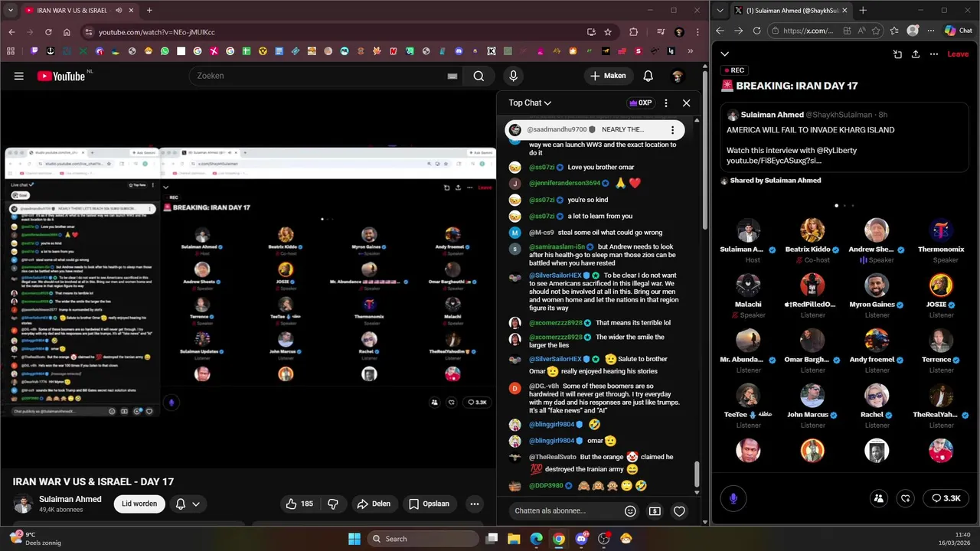This screenshot has width=980, height=551.
Task: Request the mic in the X Space
Action: [733, 498]
